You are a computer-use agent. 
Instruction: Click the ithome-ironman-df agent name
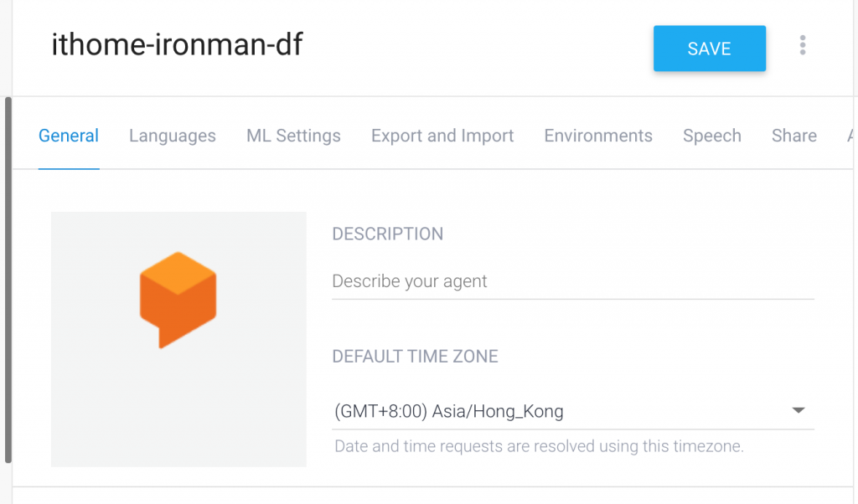click(x=177, y=44)
